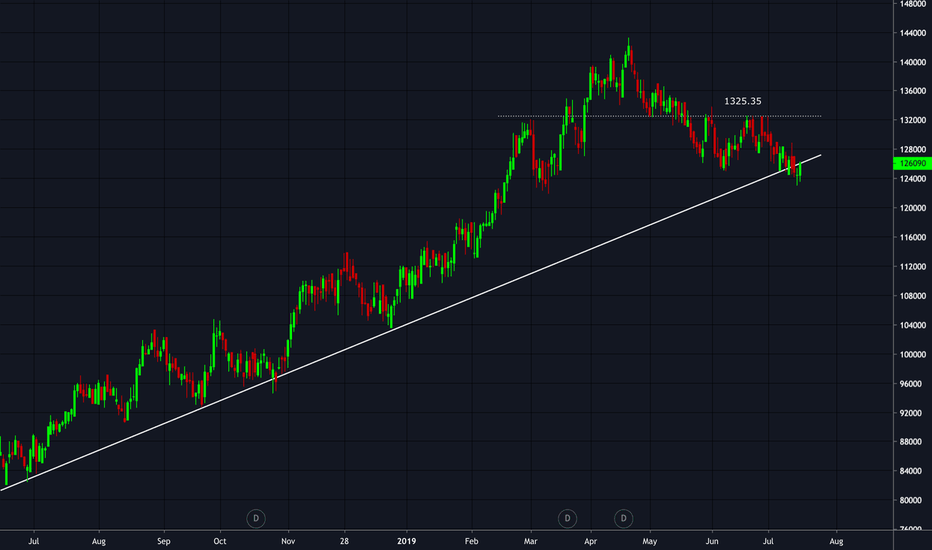The height and width of the screenshot is (550, 932).
Task: Click the Feb label on time axis
Action: click(x=471, y=541)
